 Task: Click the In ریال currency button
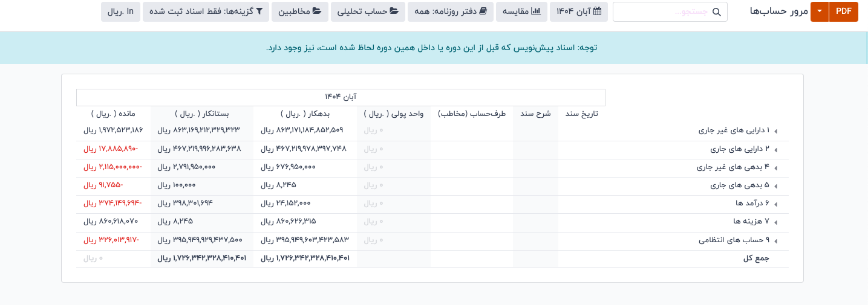click(x=120, y=11)
